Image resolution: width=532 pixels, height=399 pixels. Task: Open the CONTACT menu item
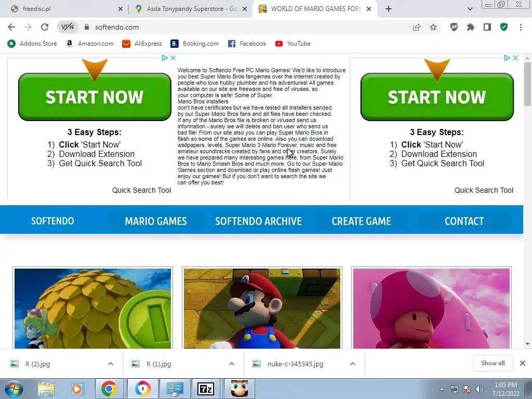coord(464,221)
